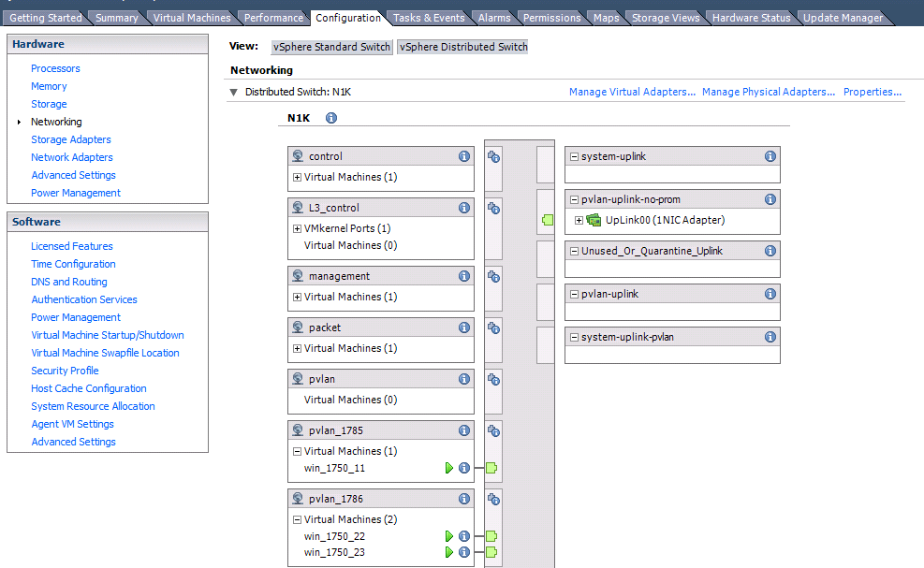Collapse the pvlan-uplink-no-prom group
Image resolution: width=924 pixels, height=568 pixels.
(574, 199)
